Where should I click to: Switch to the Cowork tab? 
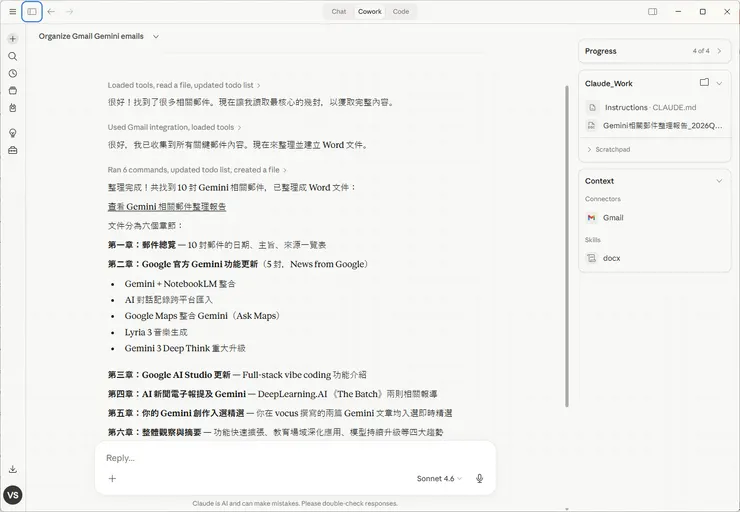[x=370, y=12]
